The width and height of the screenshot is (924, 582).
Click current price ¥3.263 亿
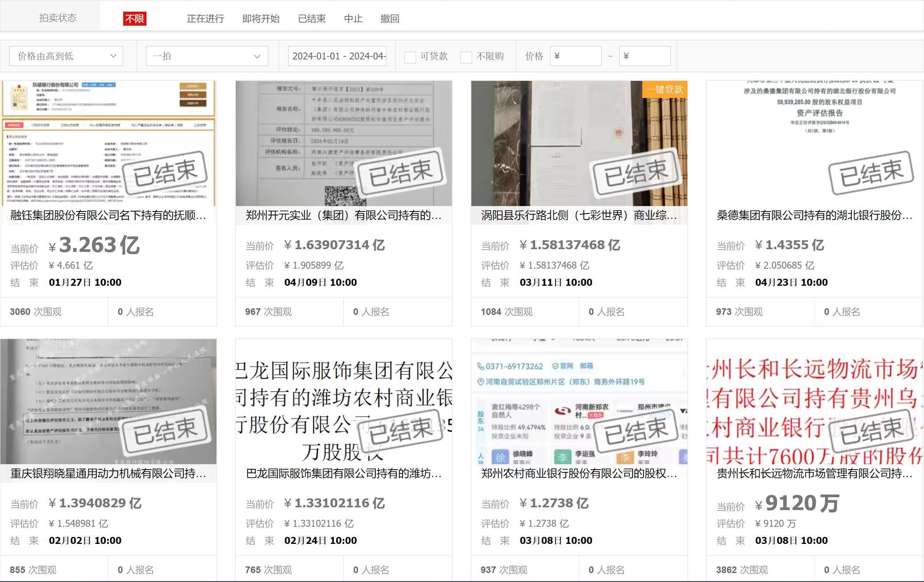(94, 245)
